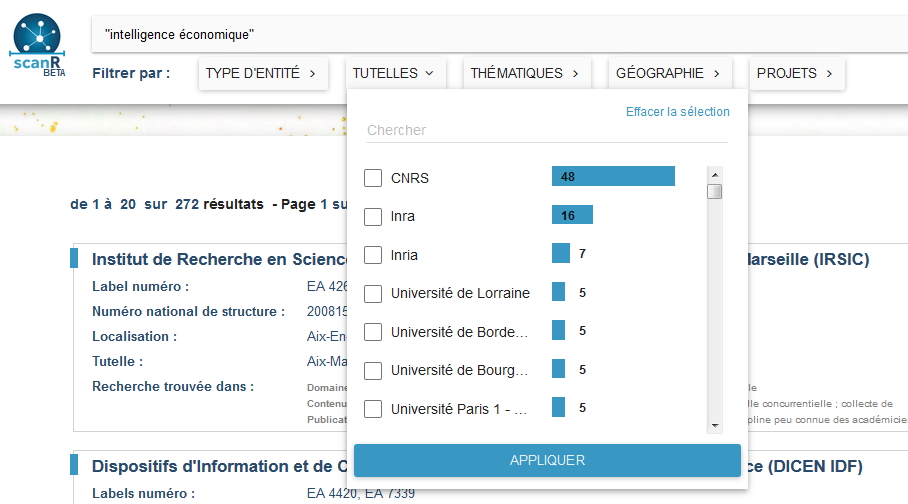The height and width of the screenshot is (504, 908).
Task: Click the Inria count bar beside 7
Action: point(561,253)
